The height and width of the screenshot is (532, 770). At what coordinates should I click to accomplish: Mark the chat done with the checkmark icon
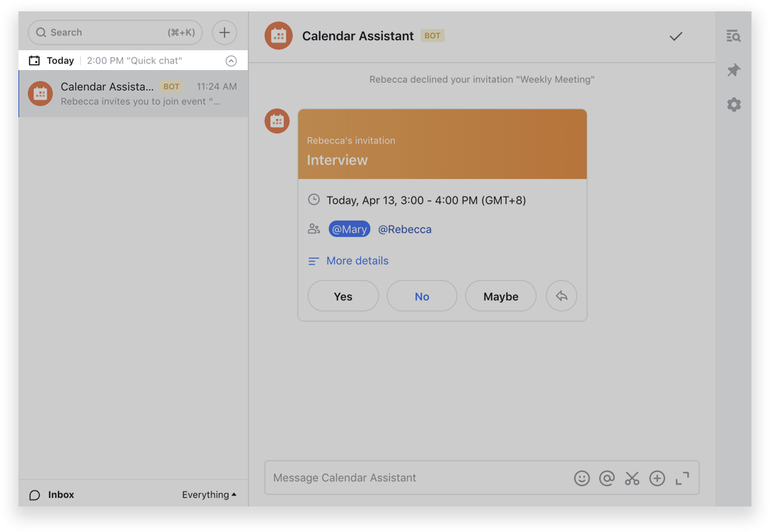click(676, 36)
